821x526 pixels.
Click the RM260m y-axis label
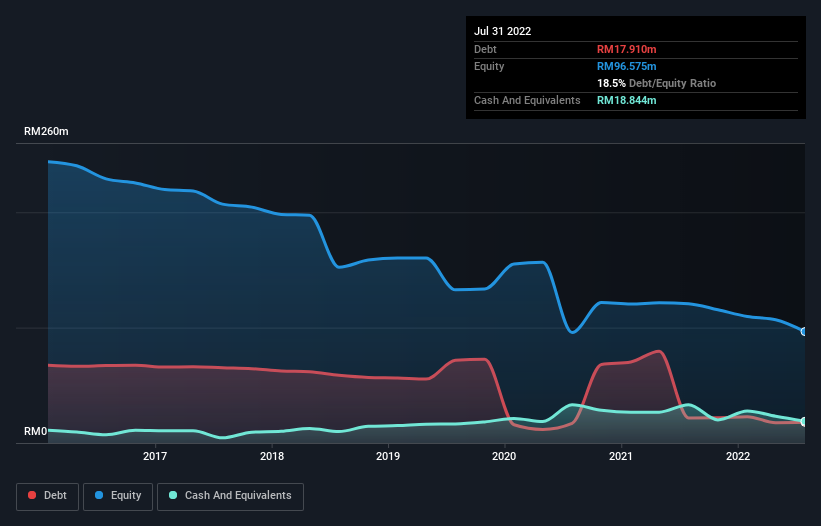pyautogui.click(x=46, y=131)
